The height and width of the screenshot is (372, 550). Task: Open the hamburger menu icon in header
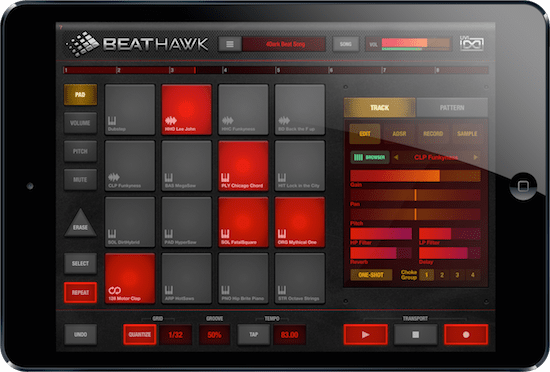coord(230,44)
